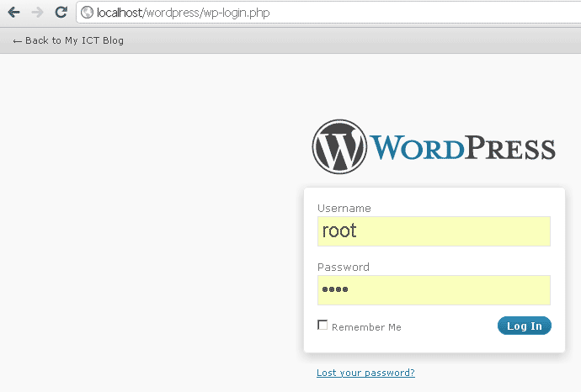
Task: Click the globe site info icon
Action: (87, 13)
